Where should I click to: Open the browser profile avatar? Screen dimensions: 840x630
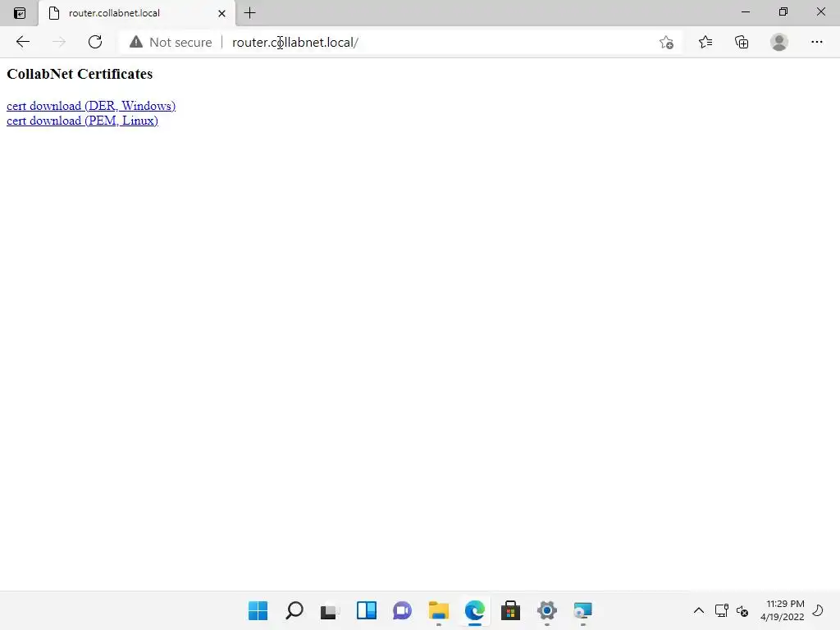tap(779, 42)
